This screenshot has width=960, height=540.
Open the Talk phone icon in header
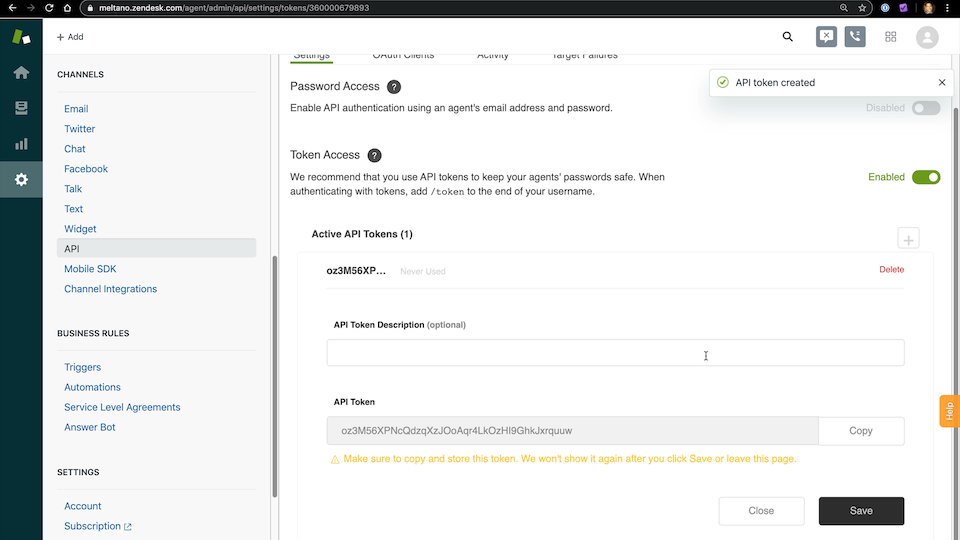click(x=855, y=37)
